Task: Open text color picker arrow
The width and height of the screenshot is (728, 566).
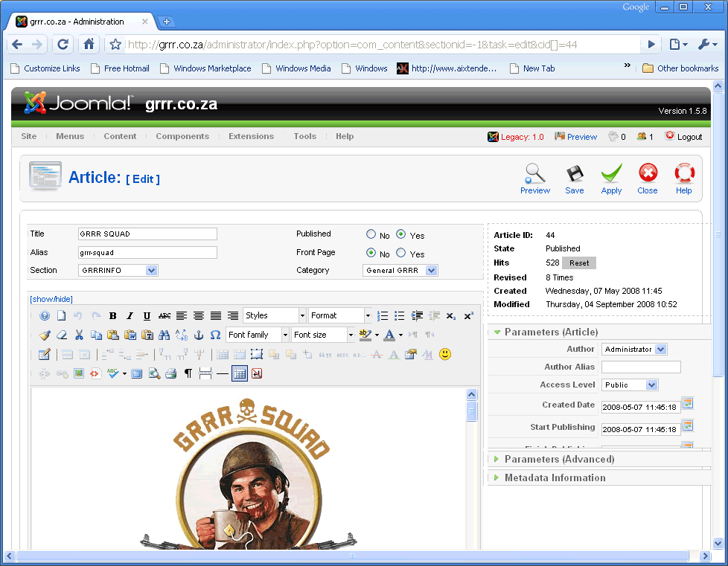Action: [x=400, y=335]
